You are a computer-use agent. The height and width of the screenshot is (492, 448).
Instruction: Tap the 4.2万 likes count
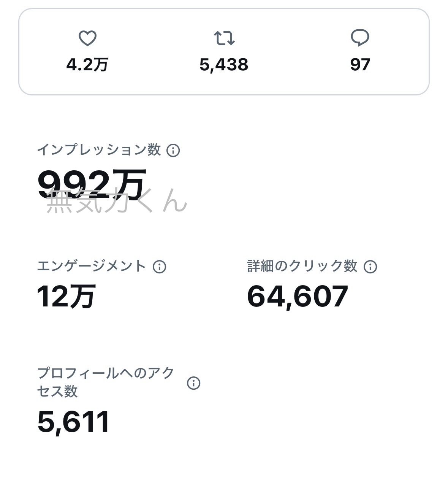click(87, 65)
